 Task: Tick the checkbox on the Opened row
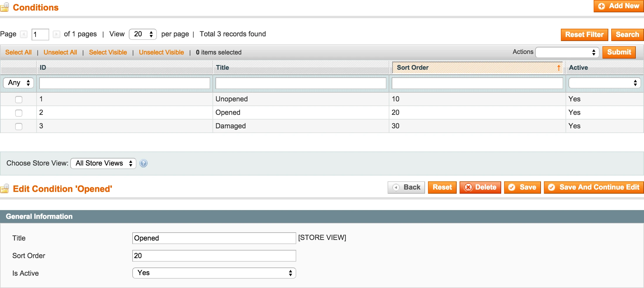point(19,113)
